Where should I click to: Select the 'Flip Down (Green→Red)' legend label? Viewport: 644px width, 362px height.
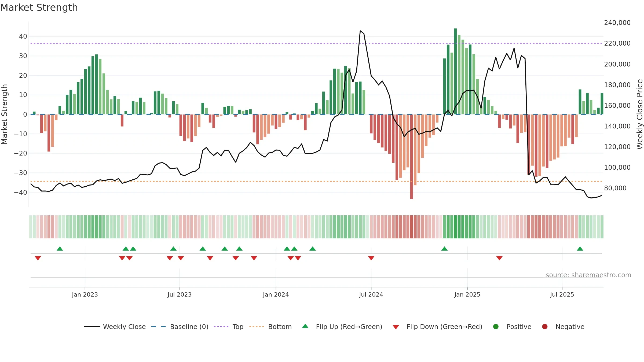click(444, 327)
